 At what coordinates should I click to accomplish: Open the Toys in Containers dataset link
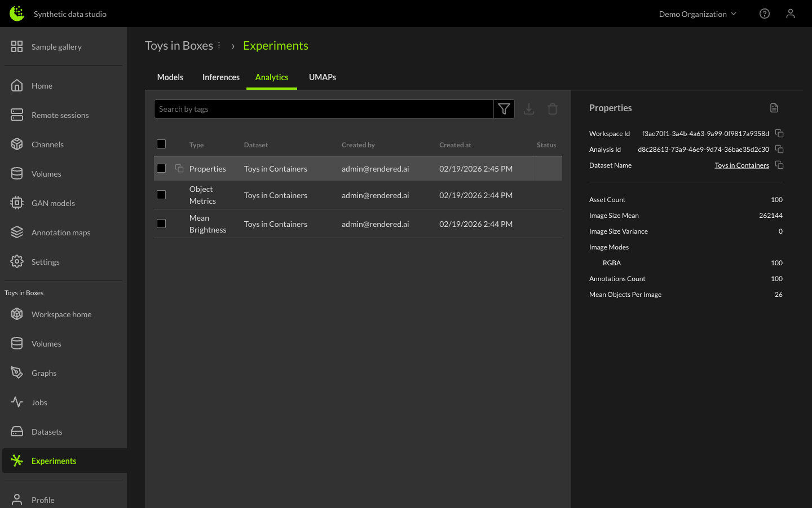pyautogui.click(x=742, y=165)
